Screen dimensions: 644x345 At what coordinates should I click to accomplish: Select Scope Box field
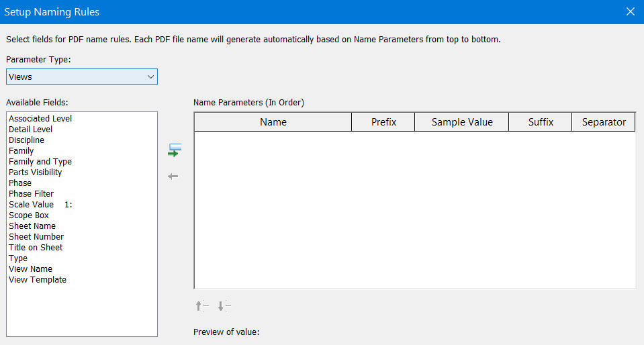[29, 215]
